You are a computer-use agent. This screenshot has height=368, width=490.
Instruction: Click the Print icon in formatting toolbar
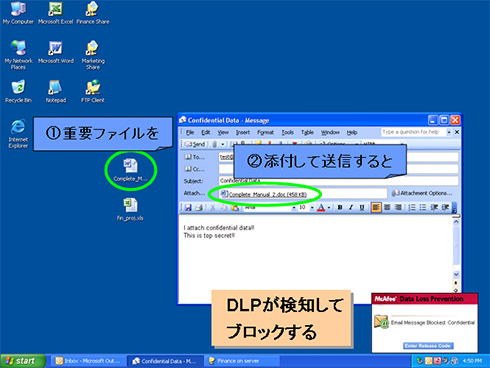pyautogui.click(x=199, y=208)
